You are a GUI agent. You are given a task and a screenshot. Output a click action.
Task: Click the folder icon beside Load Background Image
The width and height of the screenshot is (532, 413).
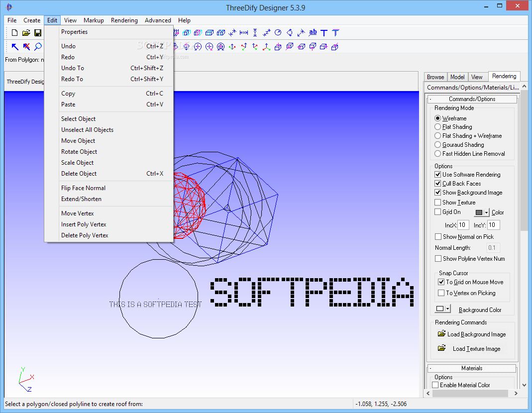point(441,333)
